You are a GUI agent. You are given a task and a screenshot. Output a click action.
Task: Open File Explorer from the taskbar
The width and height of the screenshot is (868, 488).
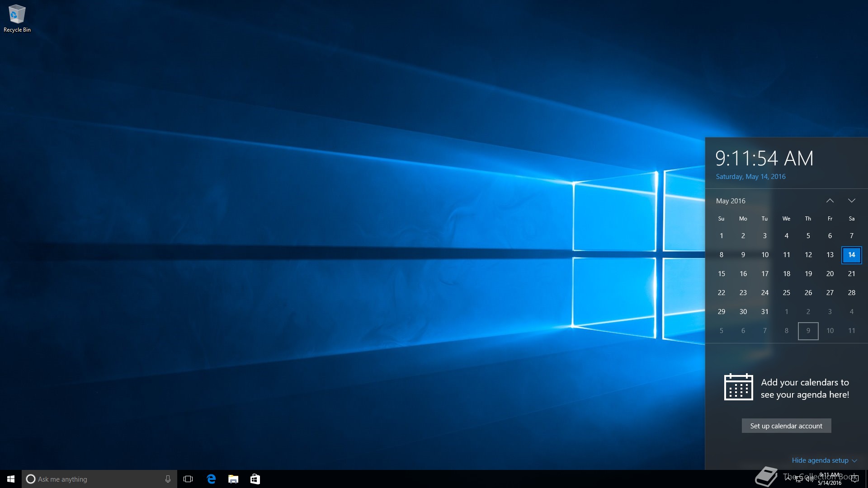click(x=233, y=479)
